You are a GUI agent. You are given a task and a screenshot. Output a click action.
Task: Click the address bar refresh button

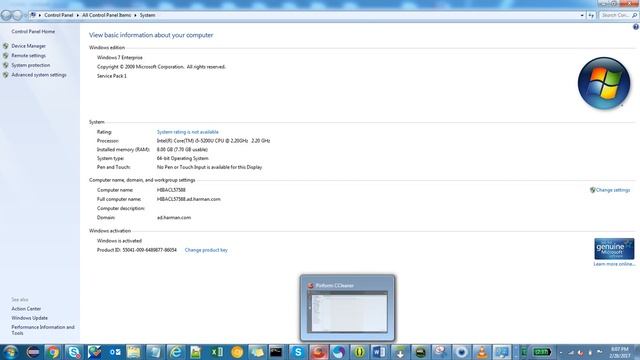pyautogui.click(x=591, y=16)
